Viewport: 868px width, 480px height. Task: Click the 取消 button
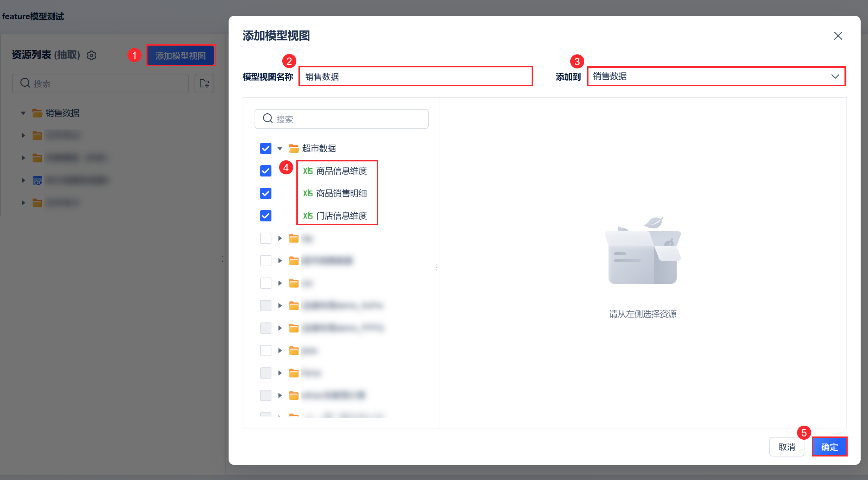[x=787, y=447]
